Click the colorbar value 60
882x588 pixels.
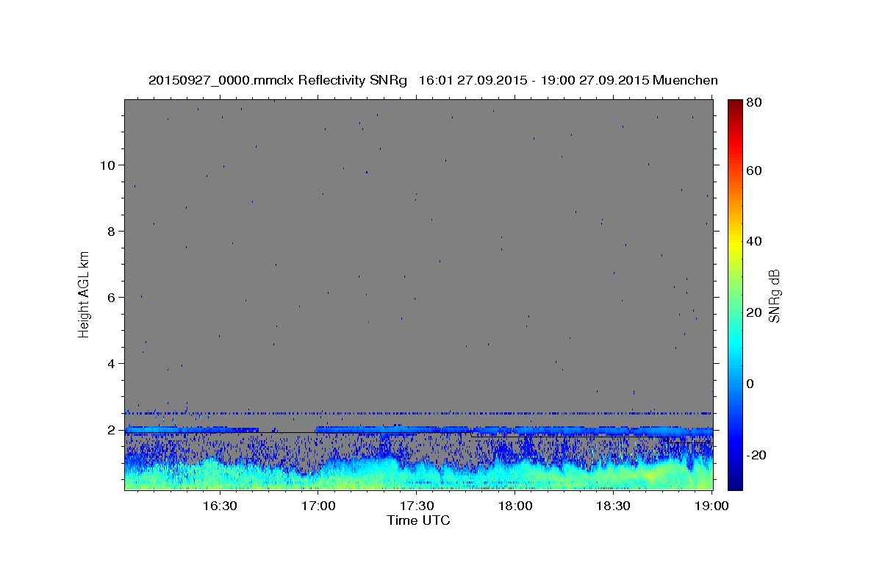pos(753,171)
